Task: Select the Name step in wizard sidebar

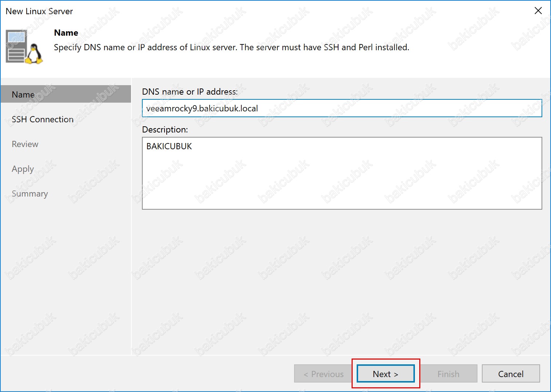Action: click(23, 95)
